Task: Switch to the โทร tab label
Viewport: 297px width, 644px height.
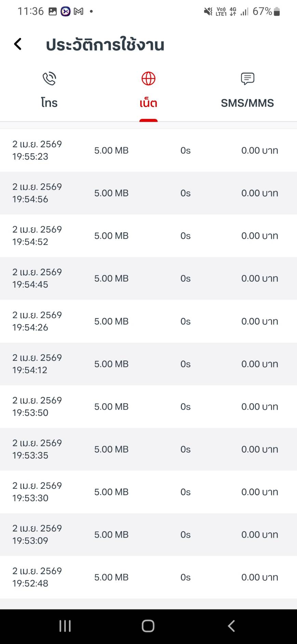Action: pyautogui.click(x=49, y=103)
